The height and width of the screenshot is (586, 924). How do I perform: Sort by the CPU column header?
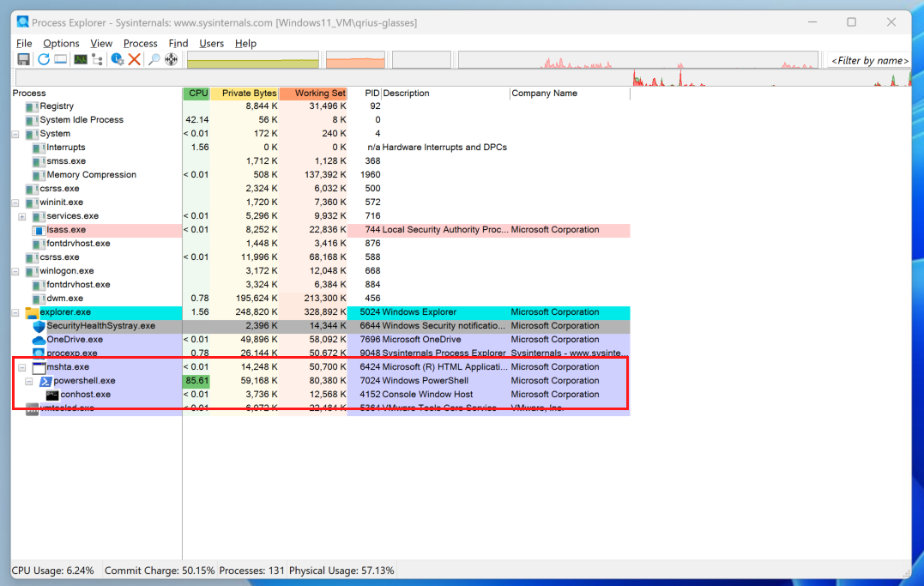click(x=196, y=94)
